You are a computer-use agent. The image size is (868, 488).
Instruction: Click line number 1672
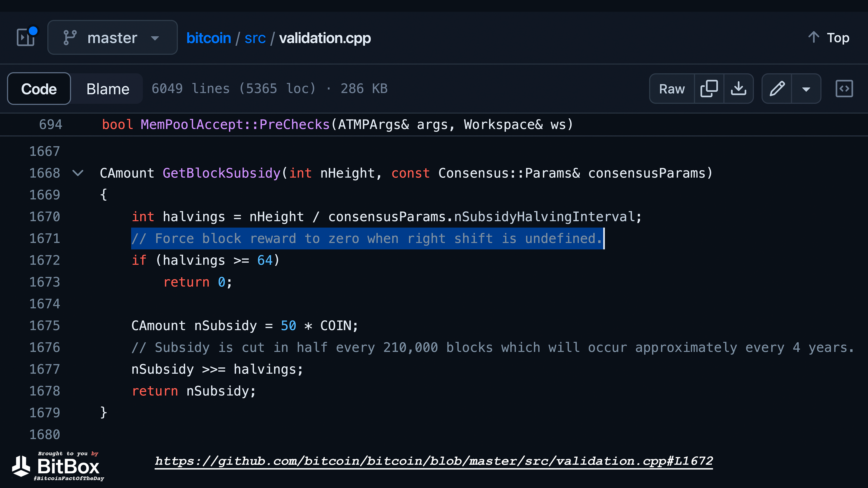click(45, 260)
